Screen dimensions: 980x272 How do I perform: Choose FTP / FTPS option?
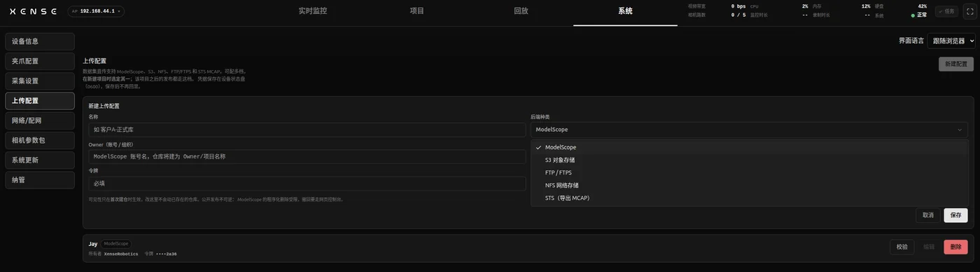(558, 172)
